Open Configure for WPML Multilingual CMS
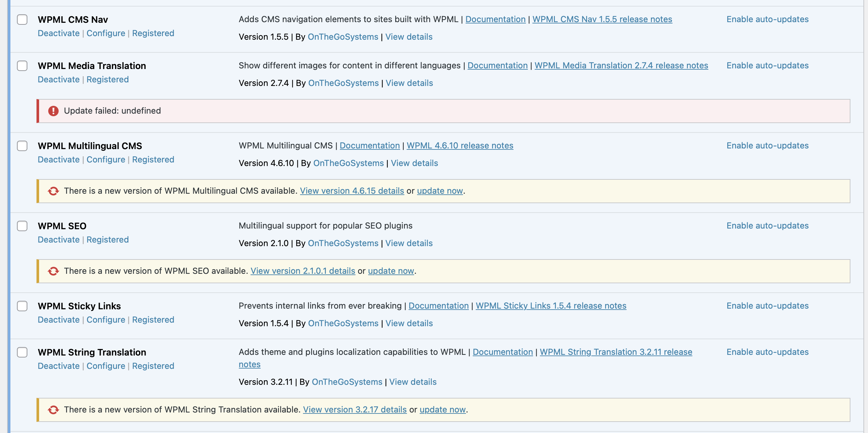 (106, 160)
